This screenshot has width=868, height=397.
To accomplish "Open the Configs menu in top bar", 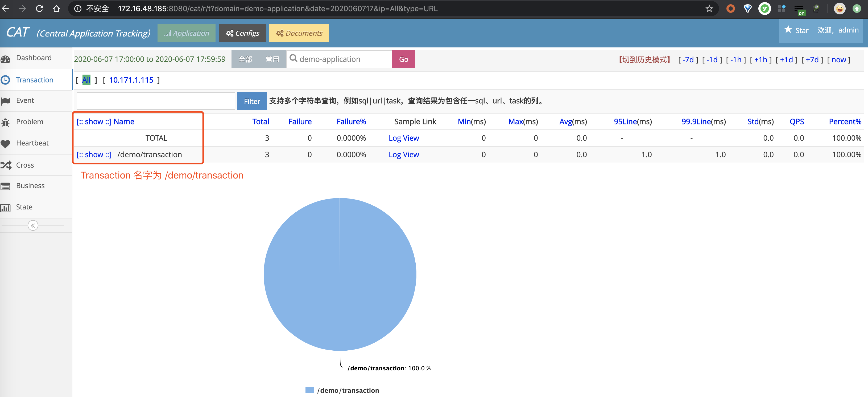I will (242, 33).
